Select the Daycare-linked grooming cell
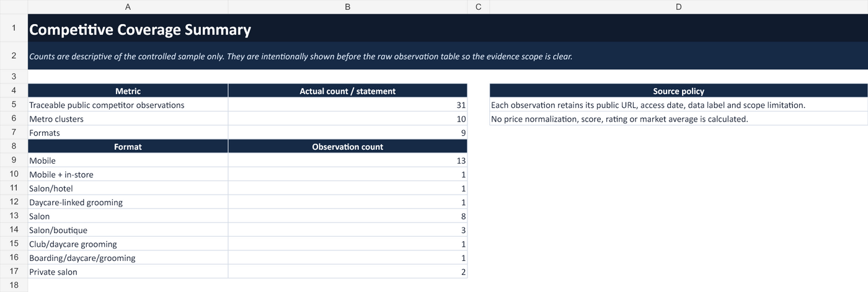Screen dimensions: 868x292 128,202
